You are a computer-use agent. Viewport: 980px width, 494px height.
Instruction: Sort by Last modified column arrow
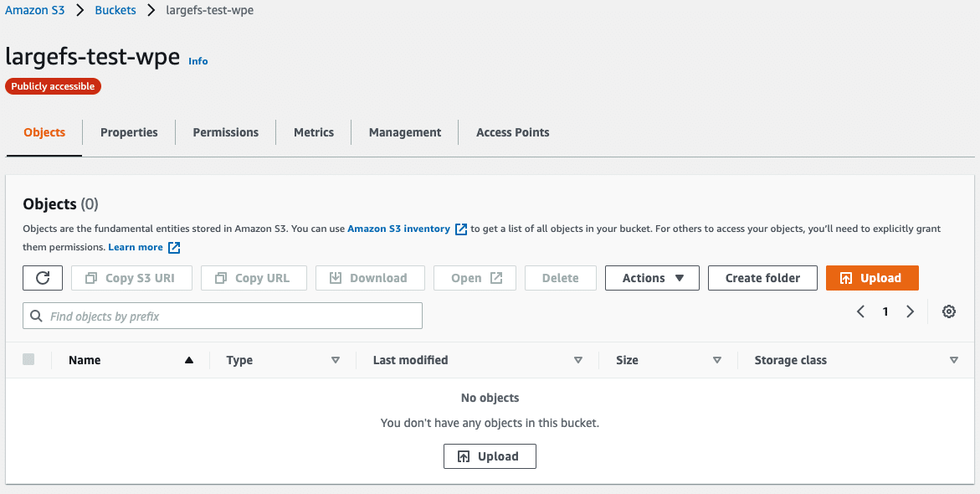(577, 360)
